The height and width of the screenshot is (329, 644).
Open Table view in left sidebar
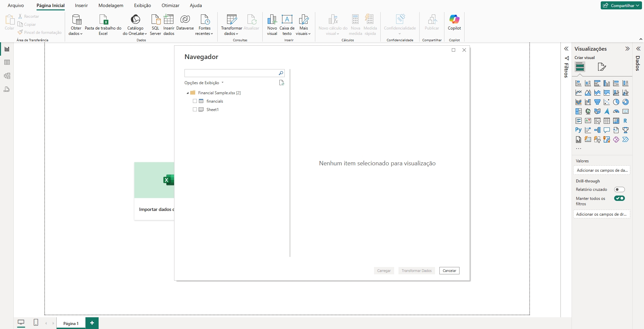[x=7, y=62]
